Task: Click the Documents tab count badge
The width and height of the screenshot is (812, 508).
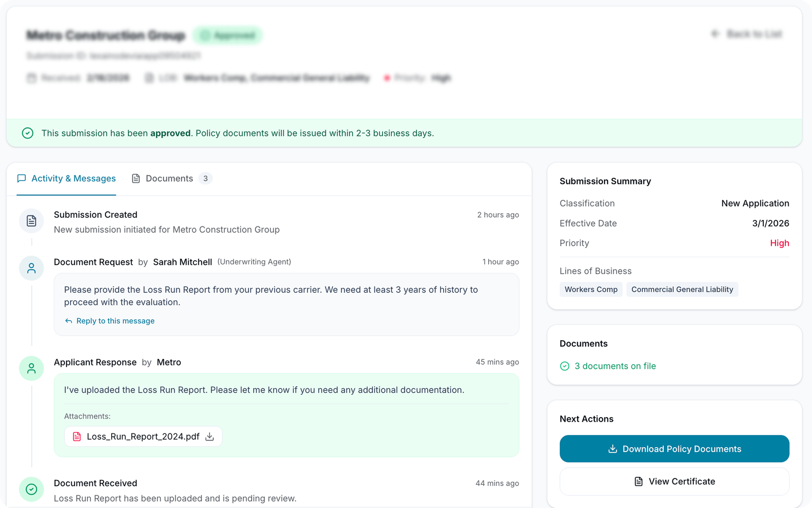Action: tap(206, 179)
